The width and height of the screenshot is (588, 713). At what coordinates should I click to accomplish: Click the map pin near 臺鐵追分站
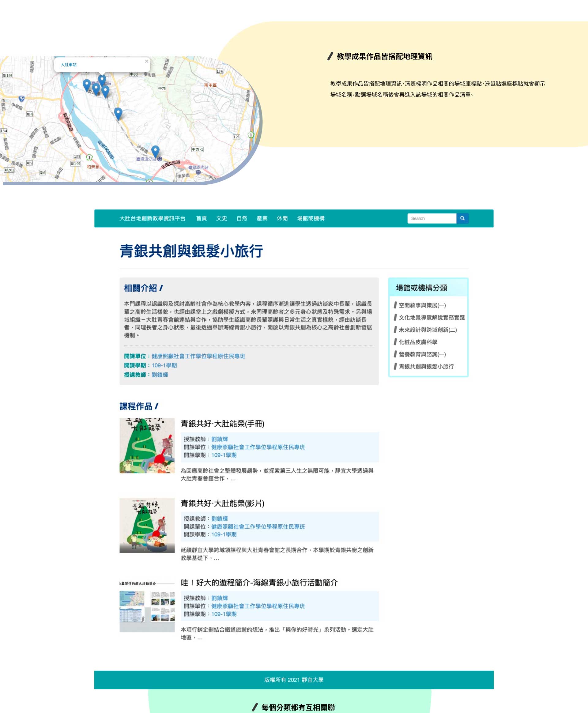point(155,151)
